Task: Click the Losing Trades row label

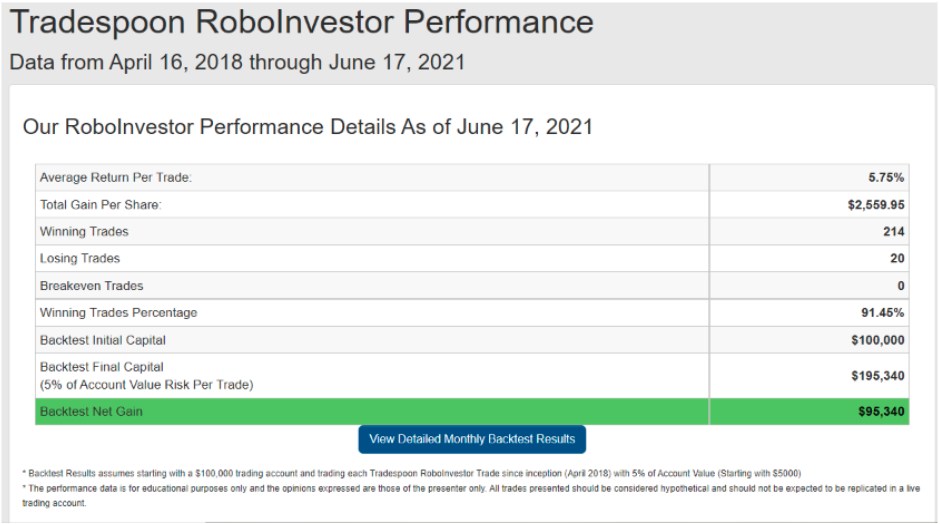Action: pos(80,258)
